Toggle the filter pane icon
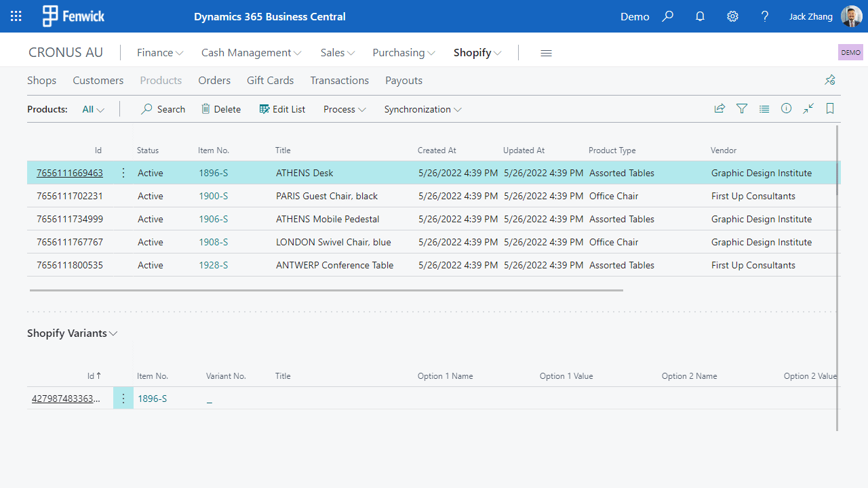Image resolution: width=868 pixels, height=488 pixels. point(742,108)
